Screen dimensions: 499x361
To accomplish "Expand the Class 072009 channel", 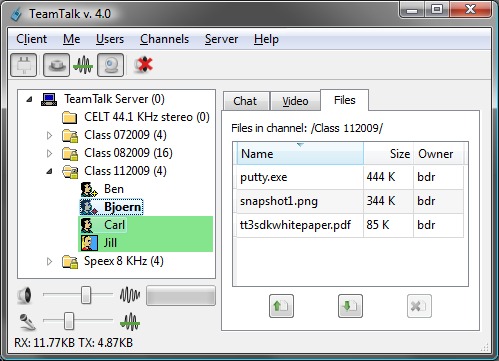I will (49, 135).
